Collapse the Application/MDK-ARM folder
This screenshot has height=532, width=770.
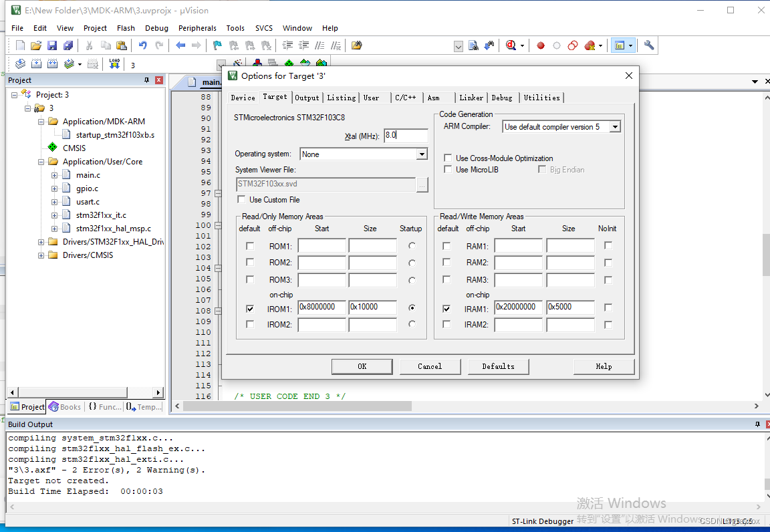41,122
